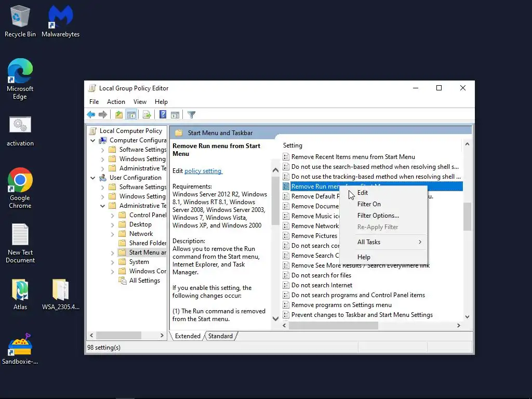
Task: Click the Local Computer Policy root icon
Action: pyautogui.click(x=92, y=130)
